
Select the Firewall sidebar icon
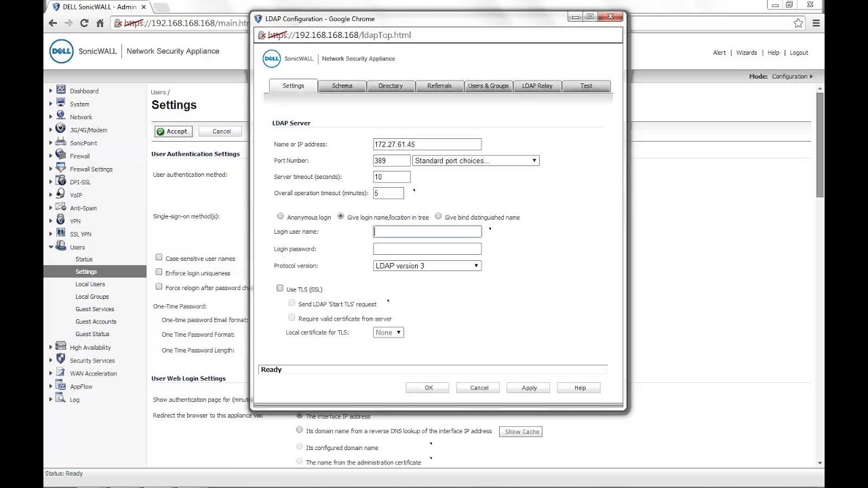coord(61,155)
